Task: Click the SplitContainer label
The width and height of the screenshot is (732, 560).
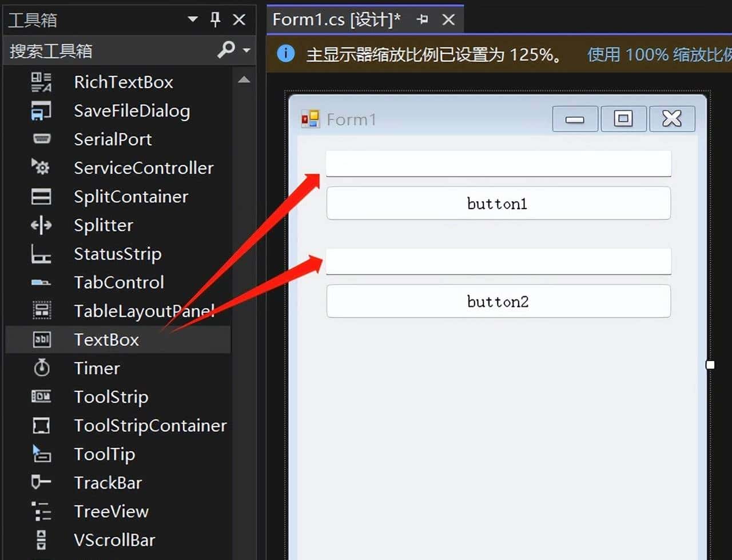Action: coord(131,197)
